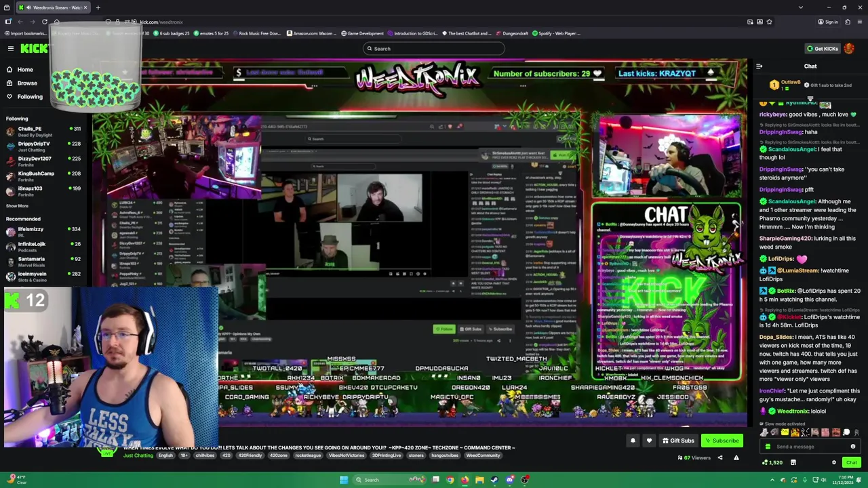Open the Game Development bookmark
The image size is (868, 488).
(363, 33)
